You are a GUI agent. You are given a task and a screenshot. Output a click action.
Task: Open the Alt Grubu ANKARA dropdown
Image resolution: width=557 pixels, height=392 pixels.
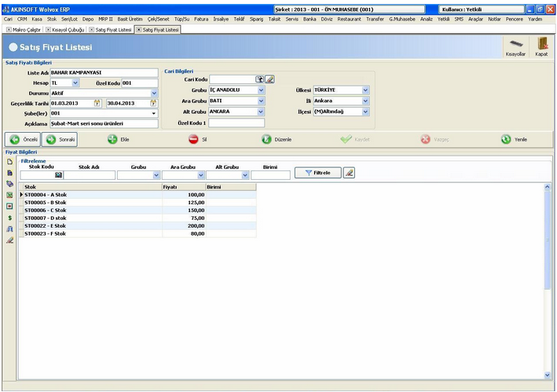click(261, 112)
